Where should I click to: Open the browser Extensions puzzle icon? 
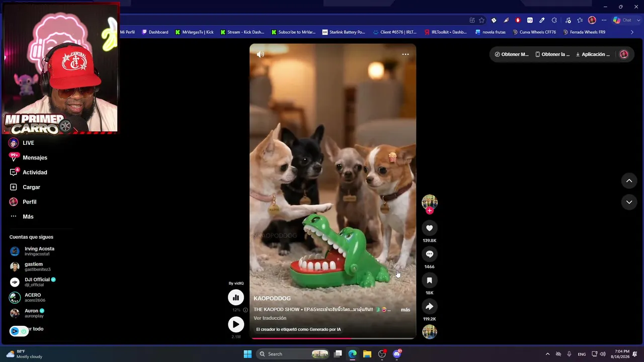[x=554, y=20]
